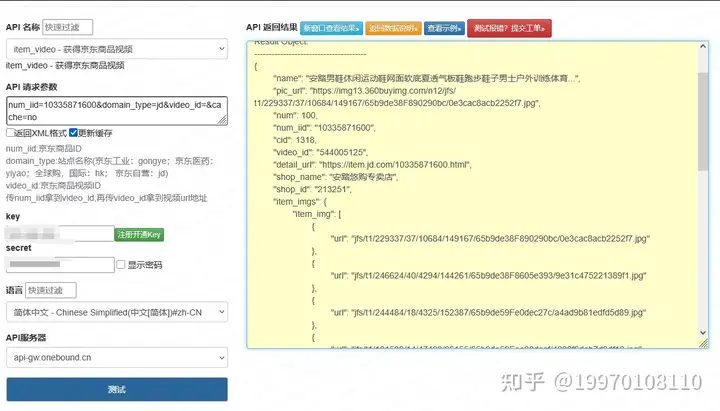Image resolution: width=720 pixels, height=411 pixels.
Task: Click the 查看示例 button
Action: click(444, 28)
